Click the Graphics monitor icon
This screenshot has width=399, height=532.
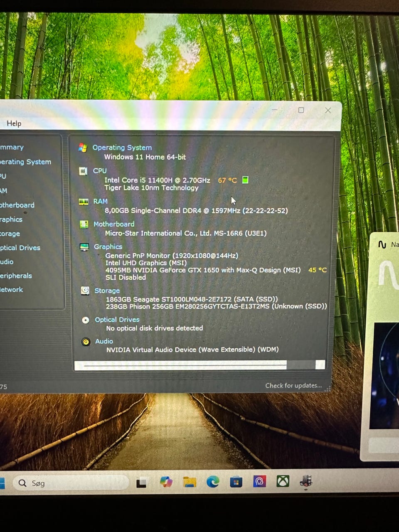pyautogui.click(x=84, y=247)
